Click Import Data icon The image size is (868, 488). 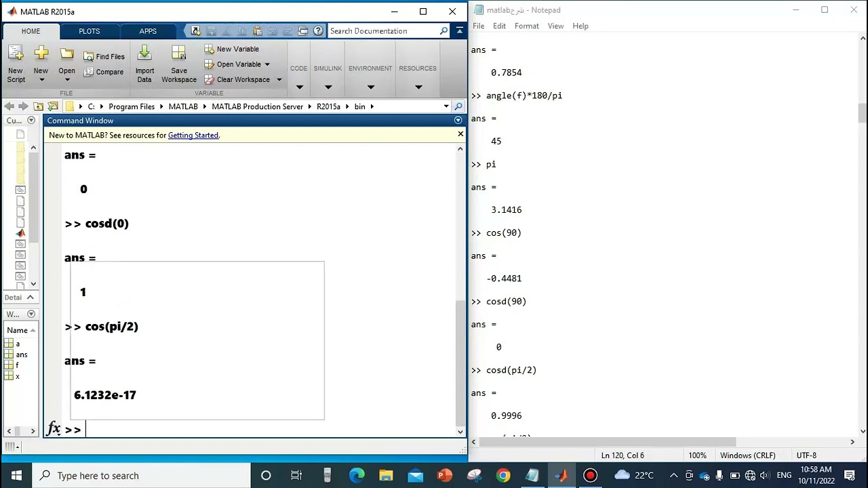click(x=144, y=54)
